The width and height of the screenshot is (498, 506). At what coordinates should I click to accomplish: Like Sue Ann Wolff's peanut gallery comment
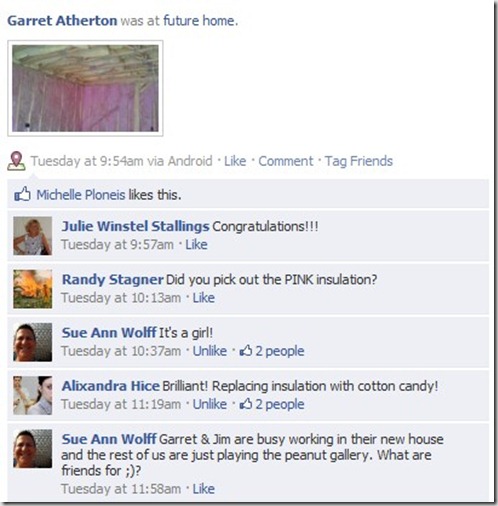pyautogui.click(x=204, y=489)
